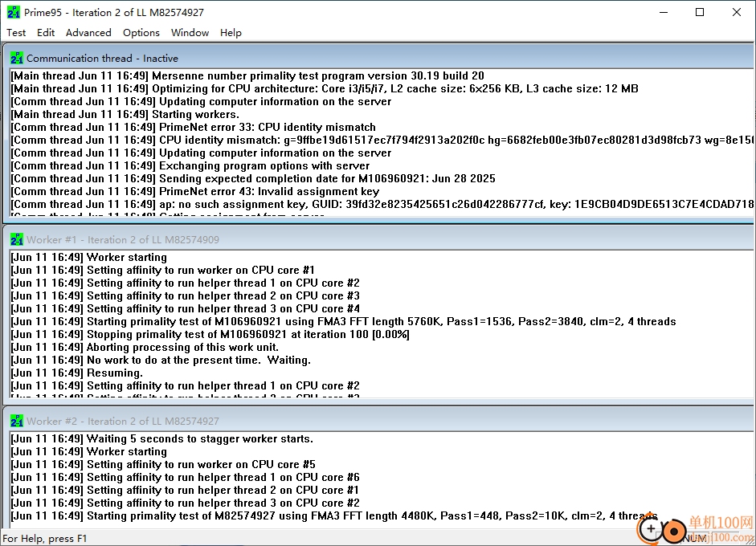Image resolution: width=756 pixels, height=546 pixels.
Task: Activate the 'Worker #1 - Iteration 2 of LL M82574909' title bar
Action: click(x=379, y=239)
